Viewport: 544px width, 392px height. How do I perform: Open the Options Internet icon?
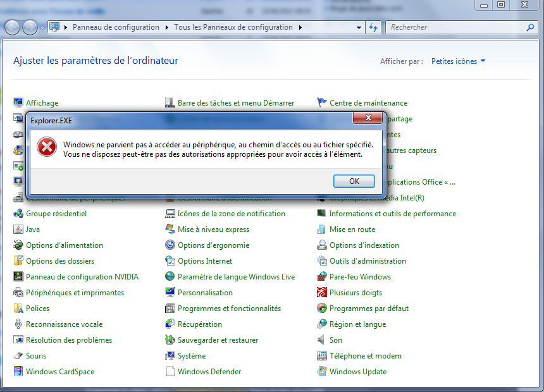(x=170, y=261)
